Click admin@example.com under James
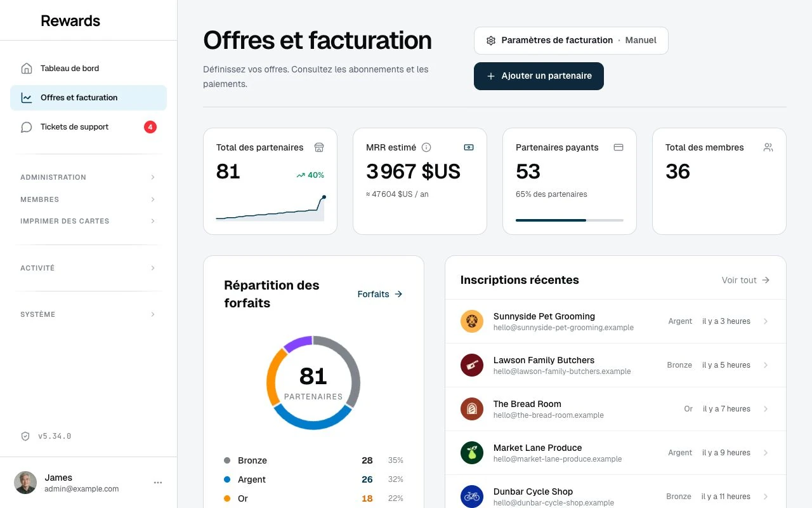The height and width of the screenshot is (508, 812). tap(82, 489)
